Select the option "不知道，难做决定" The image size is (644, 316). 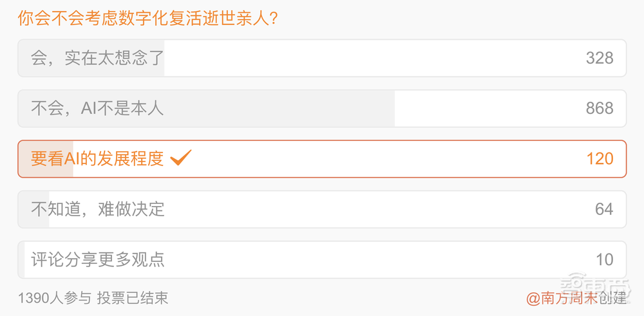tap(97, 209)
